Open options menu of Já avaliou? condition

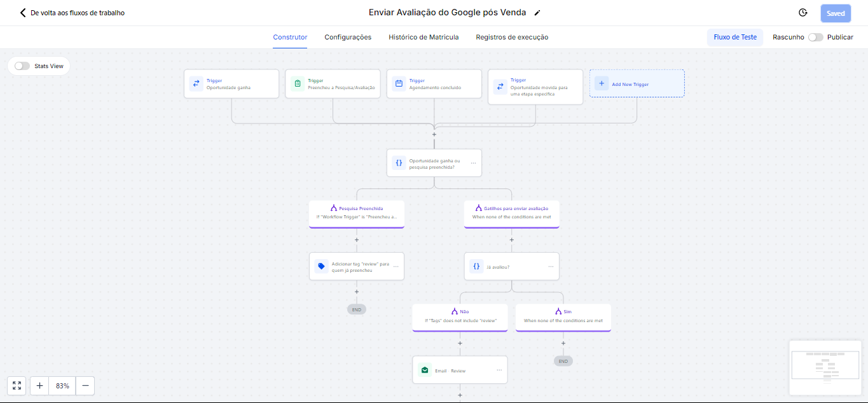pos(551,266)
